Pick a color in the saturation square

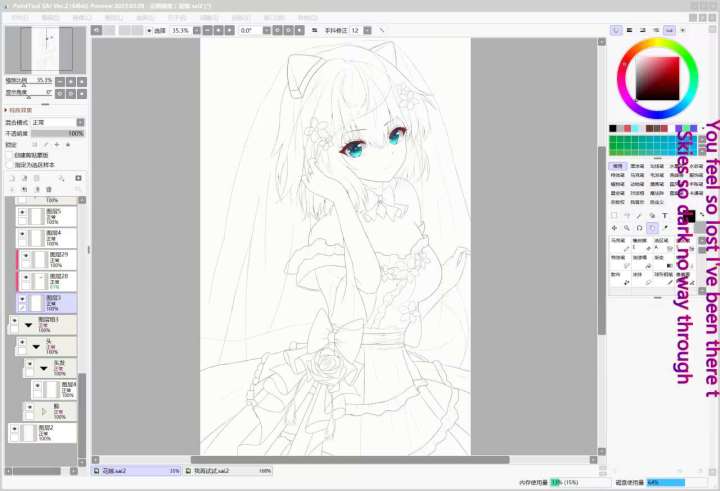657,78
